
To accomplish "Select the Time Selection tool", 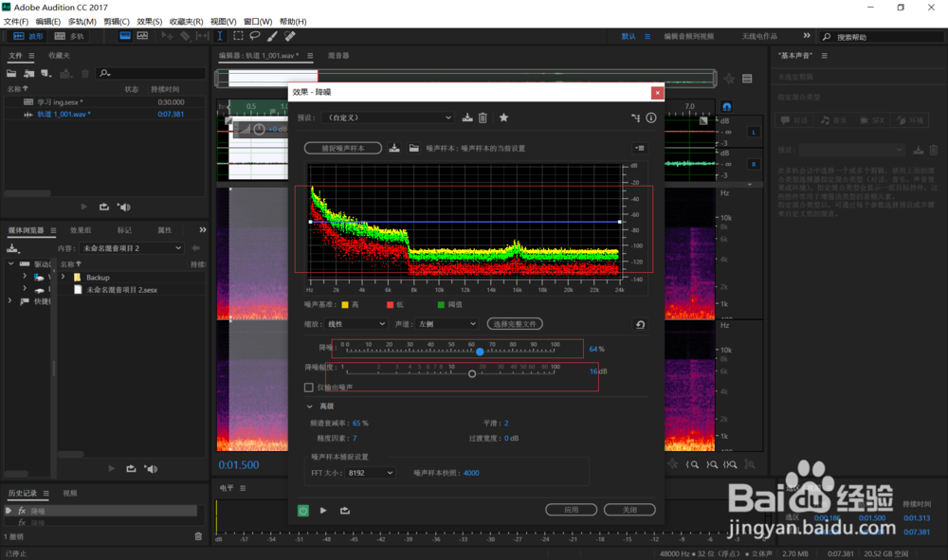I will pos(220,36).
